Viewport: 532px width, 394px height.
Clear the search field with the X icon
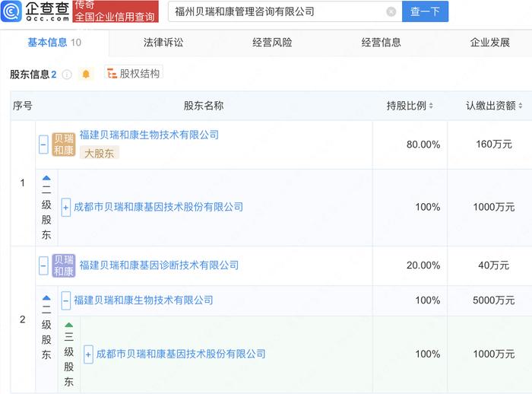[391, 12]
